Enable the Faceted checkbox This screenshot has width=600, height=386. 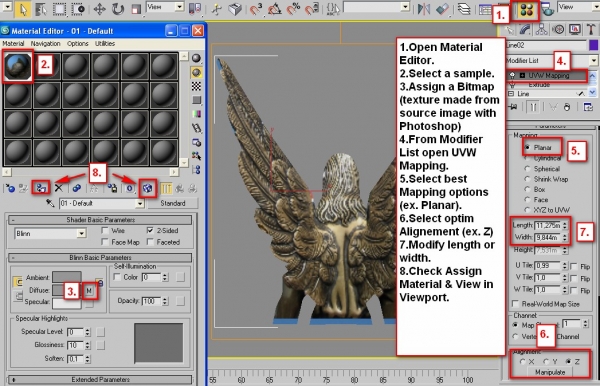tap(150, 242)
